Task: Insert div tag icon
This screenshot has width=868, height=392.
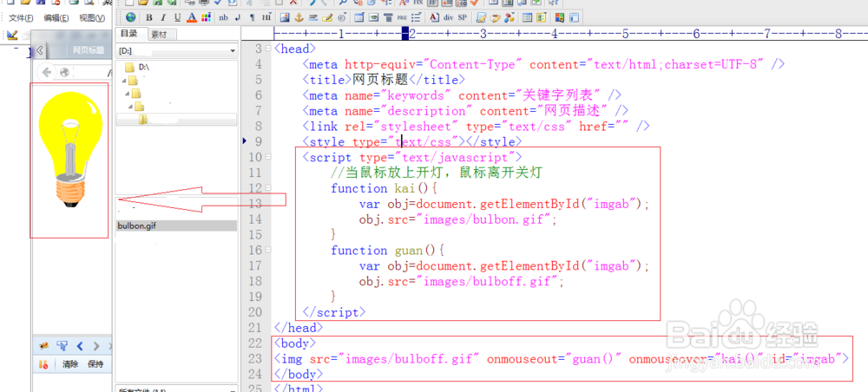Action: pyautogui.click(x=448, y=17)
